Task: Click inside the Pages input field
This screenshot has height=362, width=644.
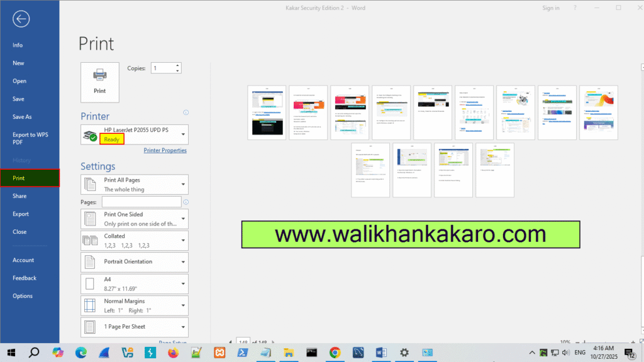Action: [141, 202]
